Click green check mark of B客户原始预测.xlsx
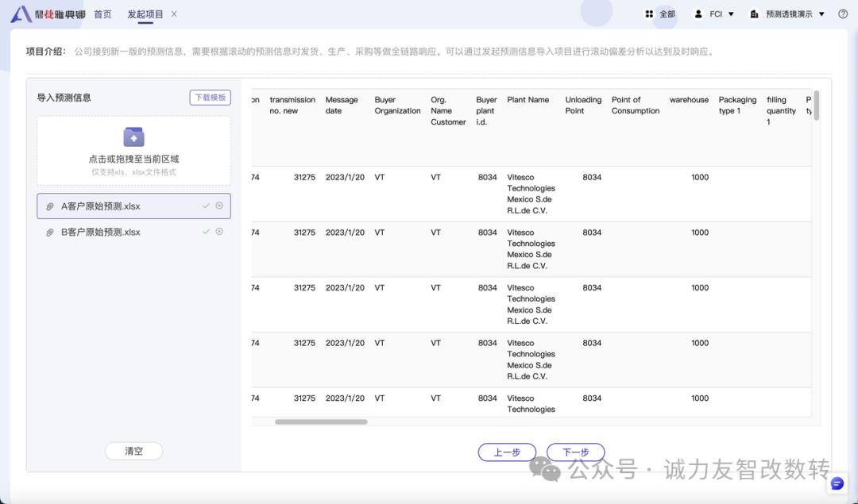Viewport: 858px width, 504px height. pos(207,232)
